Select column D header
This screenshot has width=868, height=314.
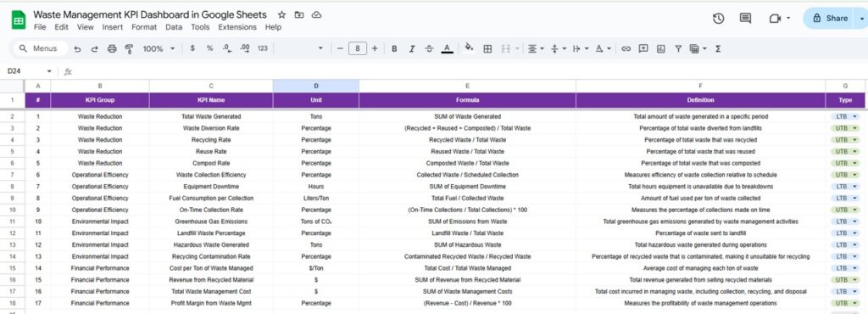click(316, 86)
